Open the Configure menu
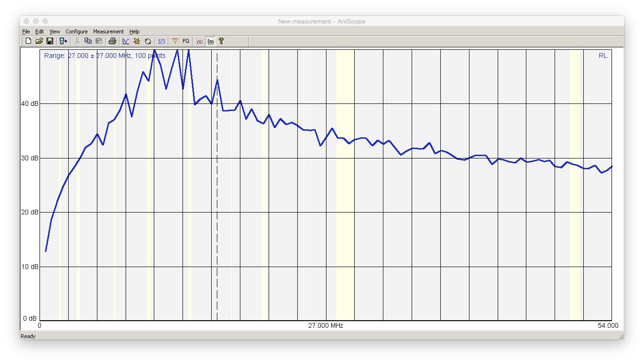Viewport: 644px width, 363px height. pos(76,32)
